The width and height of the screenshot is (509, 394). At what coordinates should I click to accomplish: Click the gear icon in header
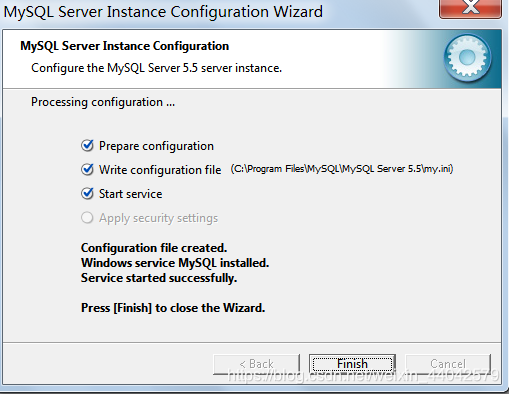point(468,58)
